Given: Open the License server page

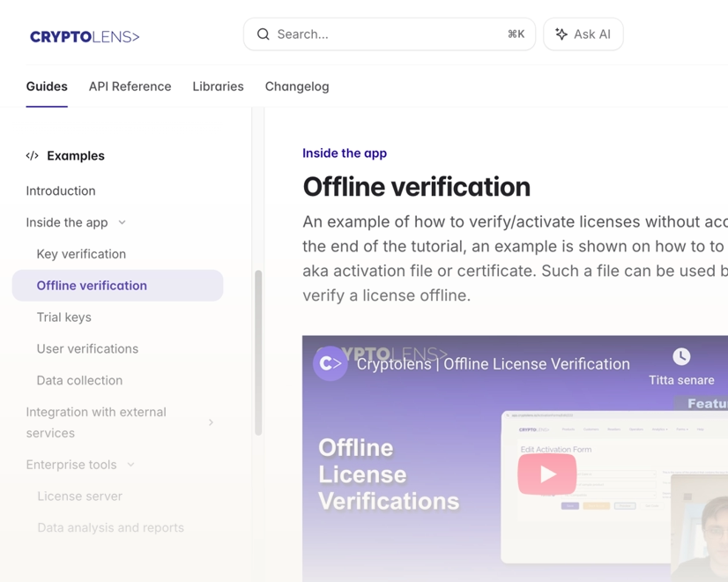Looking at the screenshot, I should pyautogui.click(x=80, y=496).
